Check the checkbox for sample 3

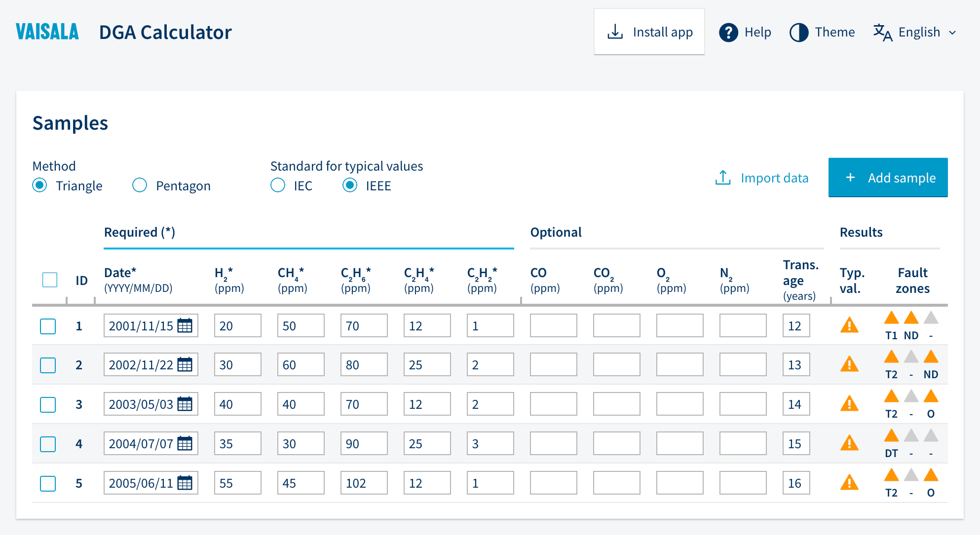click(x=48, y=404)
